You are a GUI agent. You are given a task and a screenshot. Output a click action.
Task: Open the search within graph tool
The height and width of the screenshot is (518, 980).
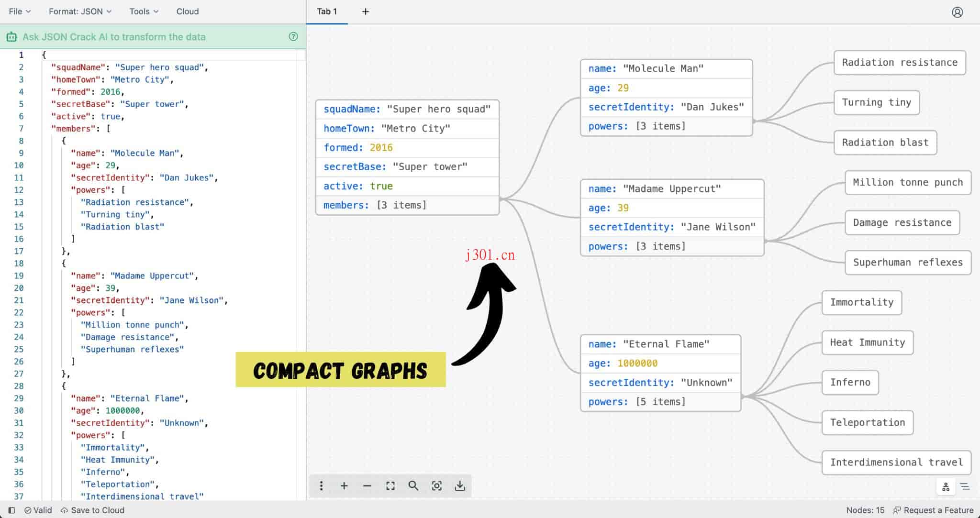click(413, 485)
